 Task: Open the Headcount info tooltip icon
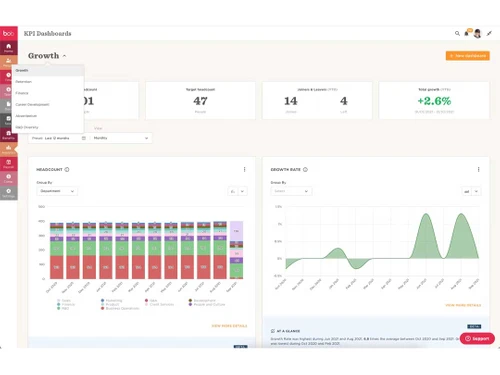[x=67, y=169]
